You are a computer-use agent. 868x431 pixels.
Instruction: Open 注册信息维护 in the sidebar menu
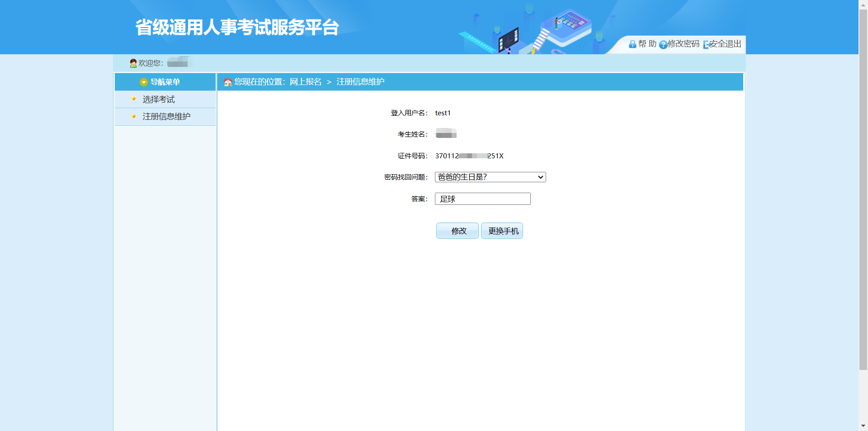pyautogui.click(x=166, y=117)
